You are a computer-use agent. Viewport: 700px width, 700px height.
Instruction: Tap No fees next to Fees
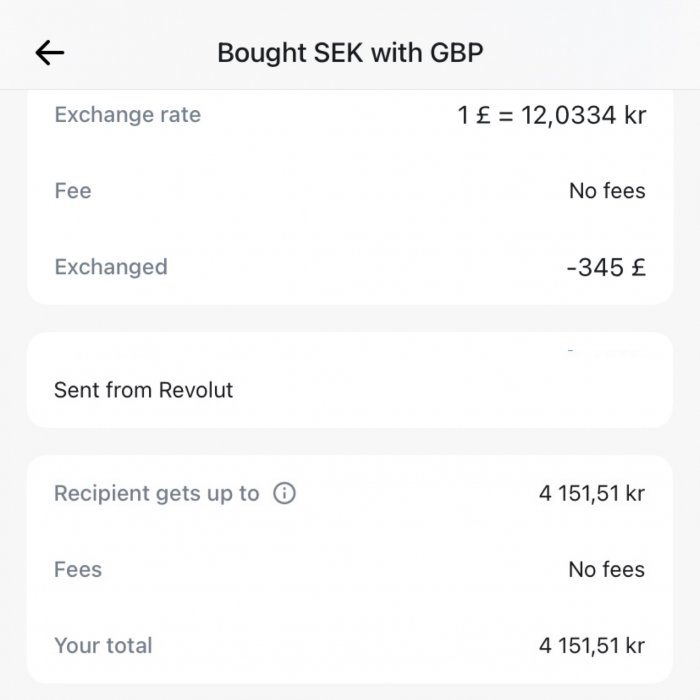tap(607, 569)
